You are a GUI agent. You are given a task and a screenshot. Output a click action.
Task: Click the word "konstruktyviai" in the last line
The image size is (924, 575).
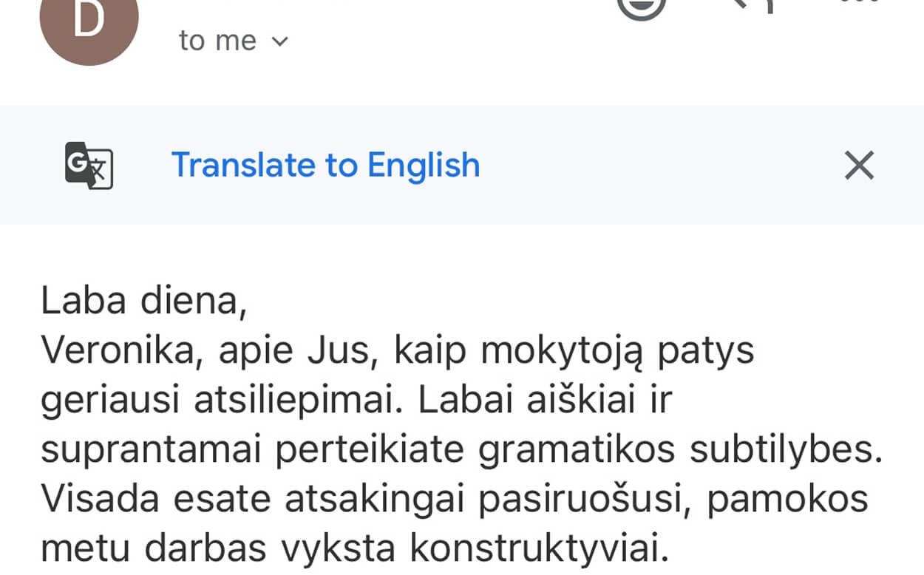[538, 548]
